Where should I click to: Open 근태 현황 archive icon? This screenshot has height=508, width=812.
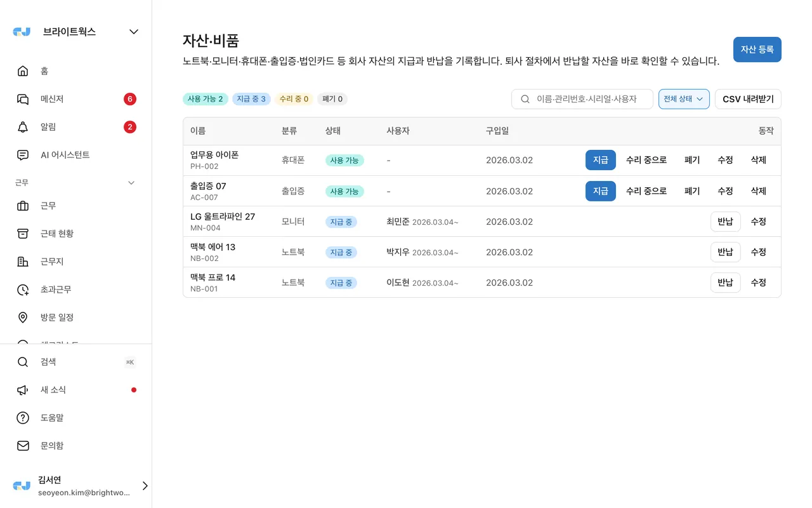(x=23, y=234)
